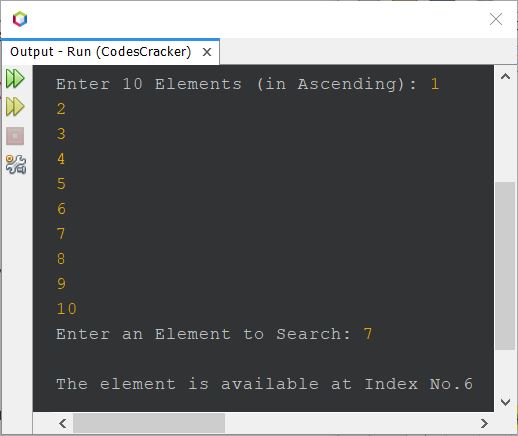Image resolution: width=518 pixels, height=436 pixels.
Task: Click the input value 4 line
Action: 61,159
